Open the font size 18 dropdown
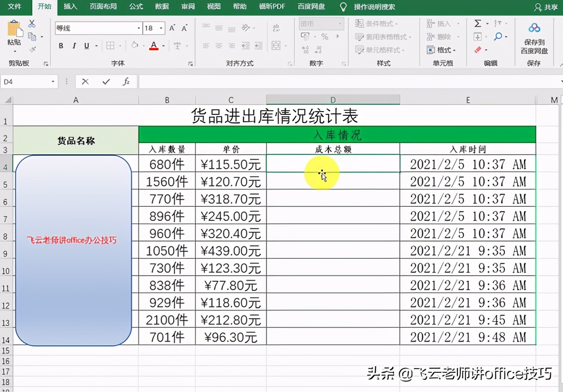This screenshot has width=563, height=392. click(x=161, y=28)
